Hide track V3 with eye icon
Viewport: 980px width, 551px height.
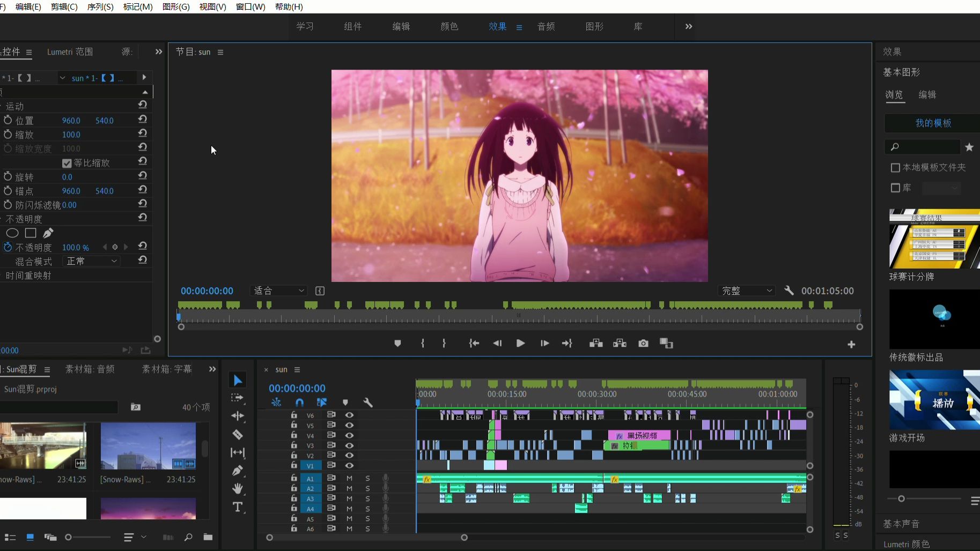349,445
